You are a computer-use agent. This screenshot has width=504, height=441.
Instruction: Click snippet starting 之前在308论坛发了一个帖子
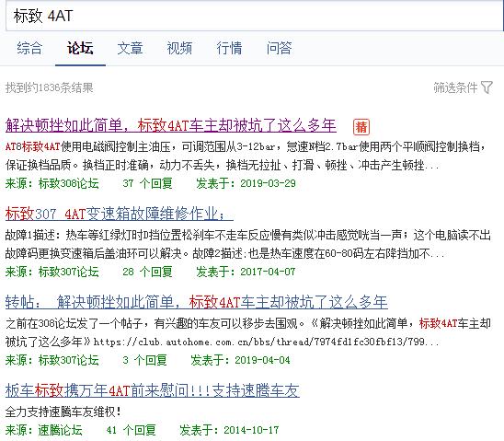[x=247, y=332]
